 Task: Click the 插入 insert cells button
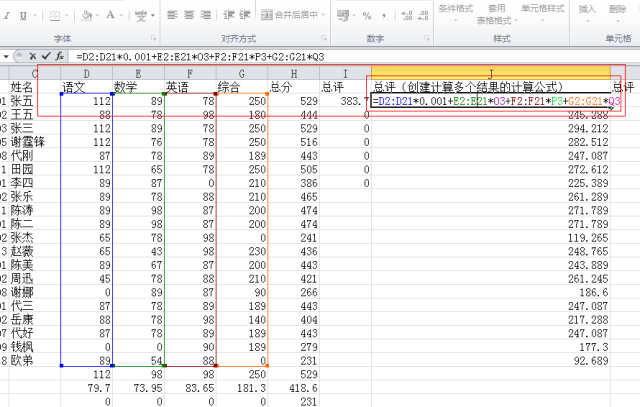(x=587, y=8)
